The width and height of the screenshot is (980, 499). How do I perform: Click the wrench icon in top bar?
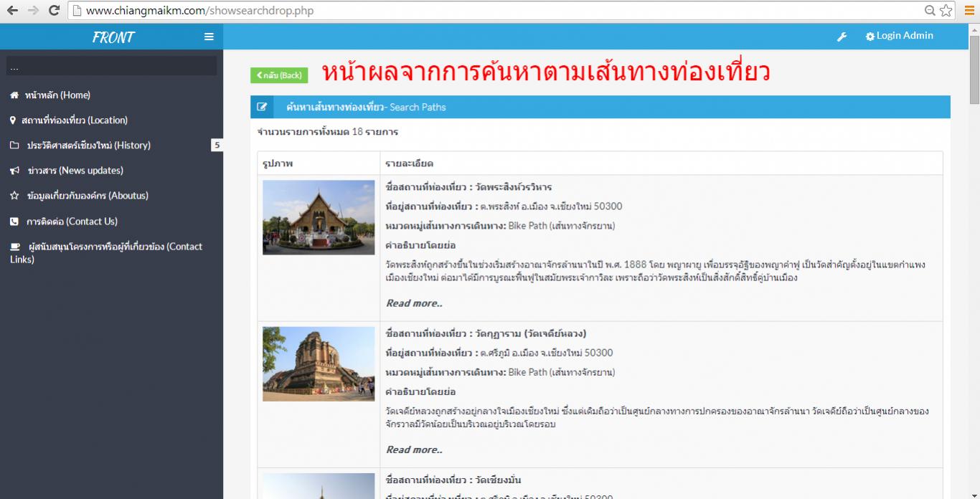click(842, 37)
